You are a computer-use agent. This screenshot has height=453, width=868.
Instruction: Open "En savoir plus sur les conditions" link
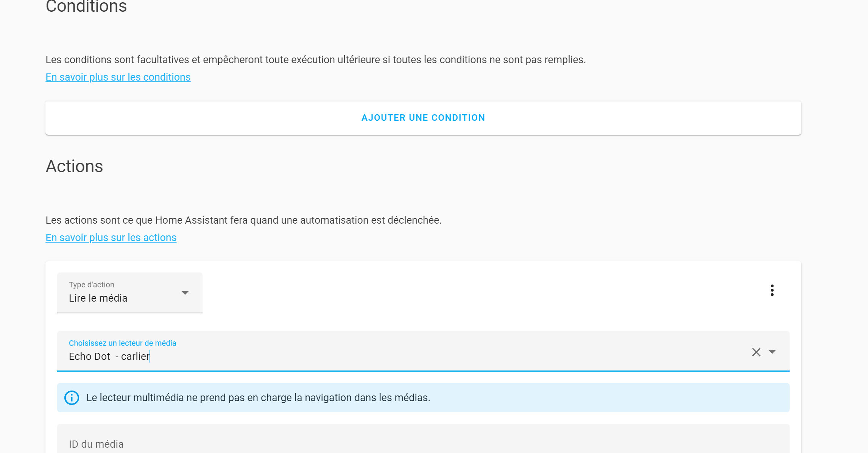[118, 77]
